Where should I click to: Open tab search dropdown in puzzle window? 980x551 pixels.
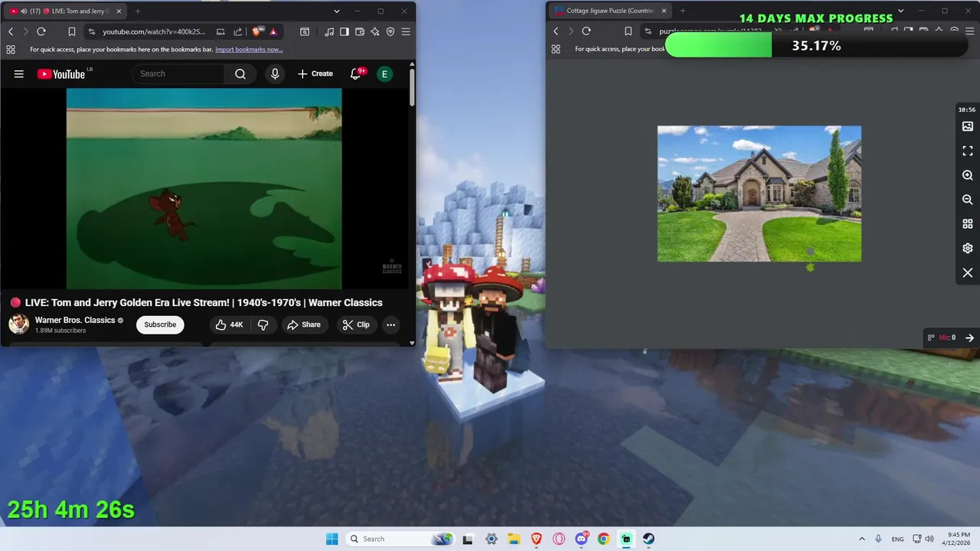pyautogui.click(x=900, y=11)
